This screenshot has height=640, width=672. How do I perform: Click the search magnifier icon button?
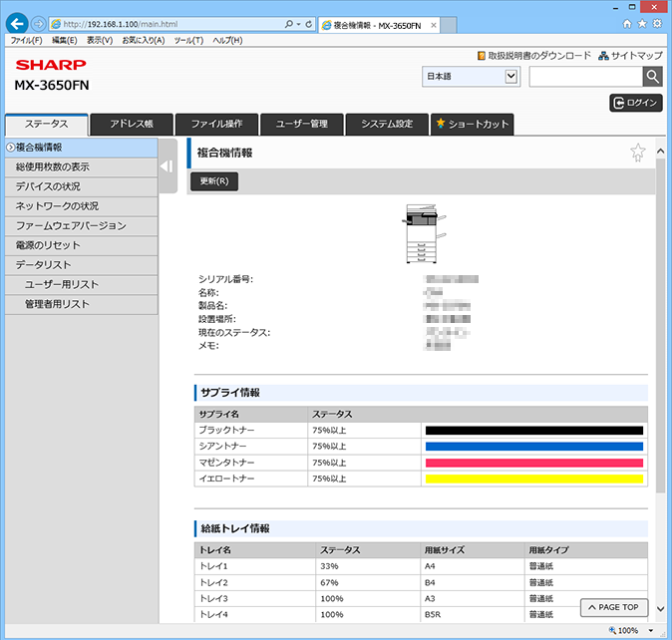[x=652, y=77]
